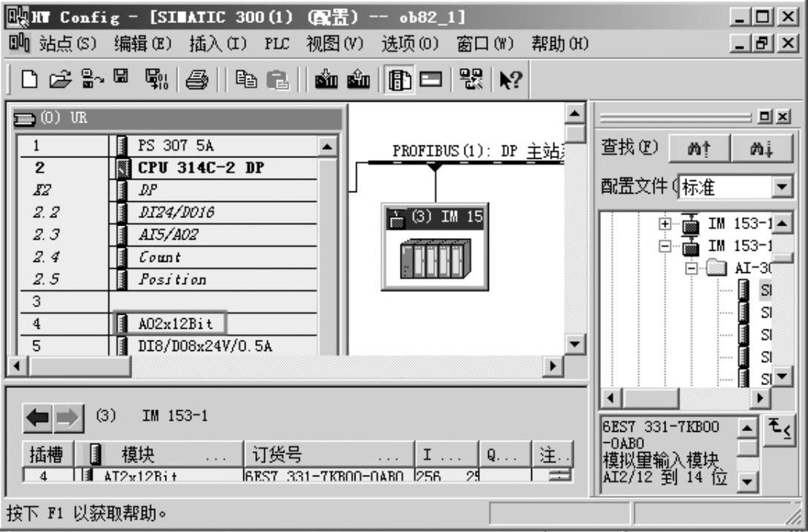Go back with the left arrow button
Viewport: 808px width, 532px height.
37,417
